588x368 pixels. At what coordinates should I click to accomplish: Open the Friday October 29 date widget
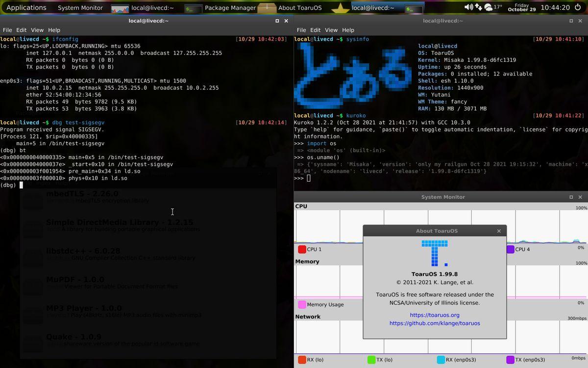pyautogui.click(x=522, y=7)
